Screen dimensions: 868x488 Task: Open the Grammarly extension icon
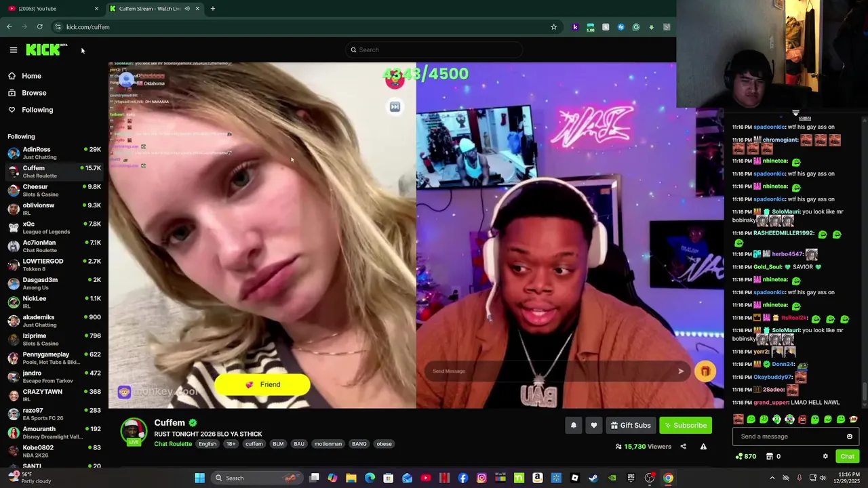coord(636,27)
